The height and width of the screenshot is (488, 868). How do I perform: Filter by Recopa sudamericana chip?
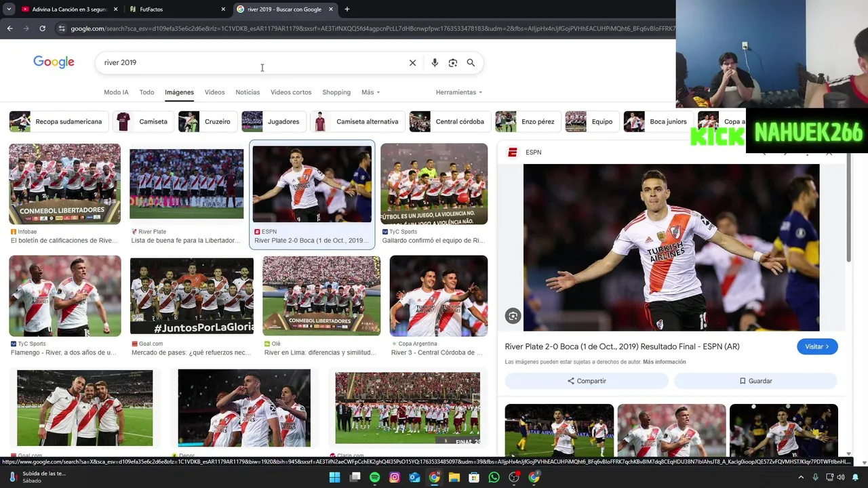click(59, 122)
